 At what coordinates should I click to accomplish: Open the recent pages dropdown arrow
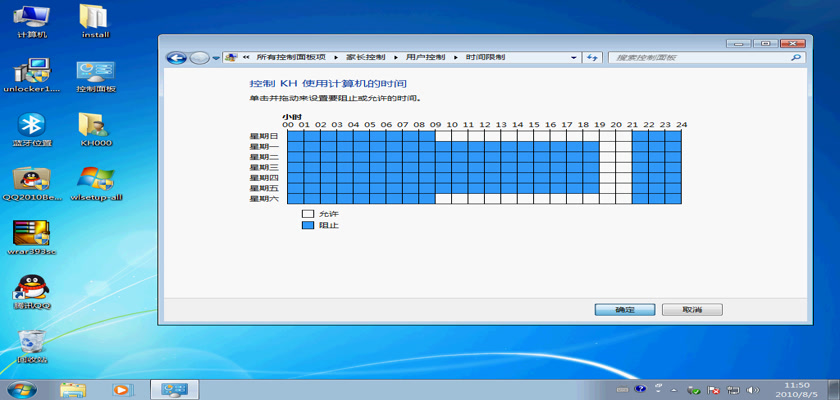(x=214, y=58)
